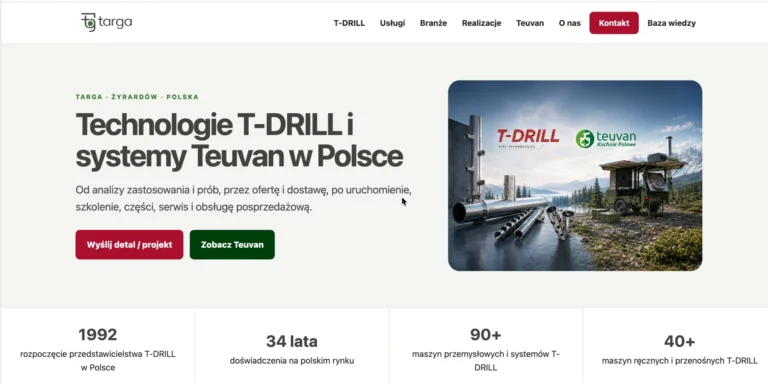
Task: Click the 34 lata statistic
Action: pyautogui.click(x=292, y=341)
